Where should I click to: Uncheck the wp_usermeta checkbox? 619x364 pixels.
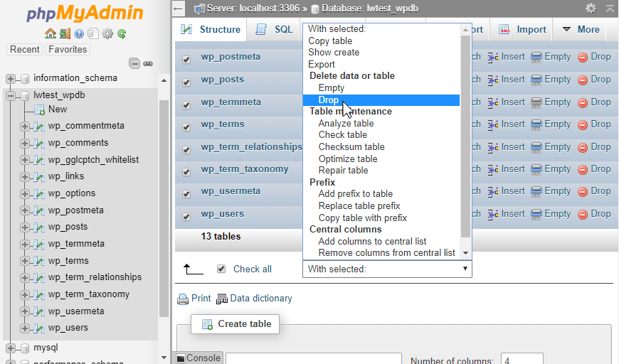[186, 194]
